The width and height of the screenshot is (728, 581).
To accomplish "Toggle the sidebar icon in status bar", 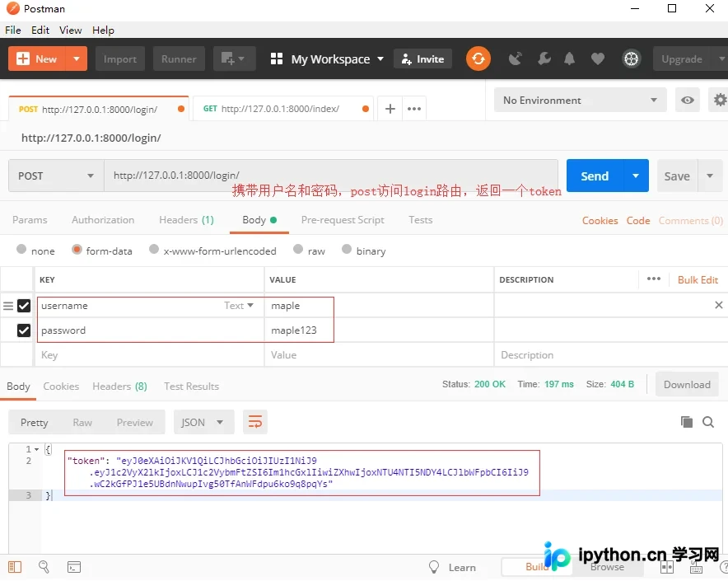I will (15, 567).
